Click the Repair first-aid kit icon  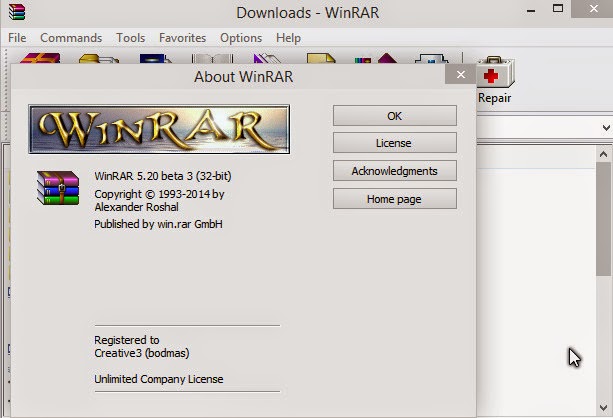click(495, 72)
